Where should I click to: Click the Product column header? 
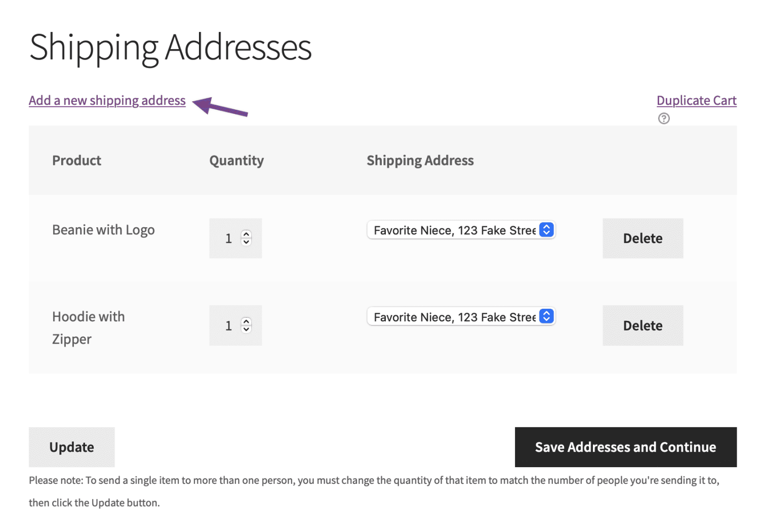pos(76,160)
